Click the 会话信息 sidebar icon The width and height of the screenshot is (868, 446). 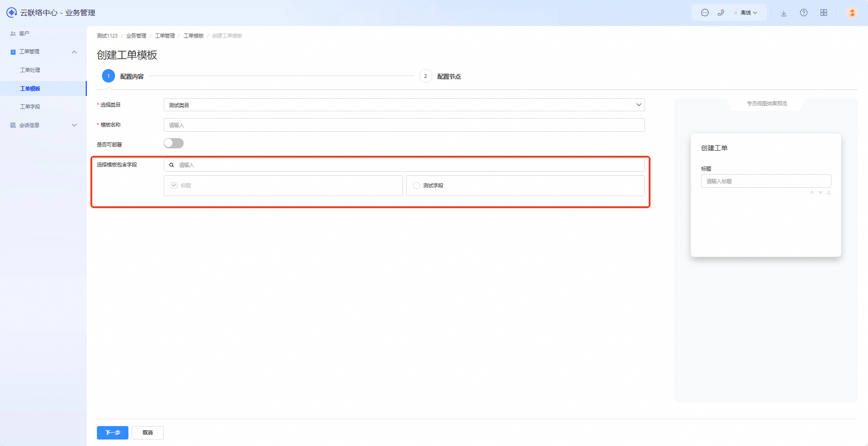coord(13,125)
